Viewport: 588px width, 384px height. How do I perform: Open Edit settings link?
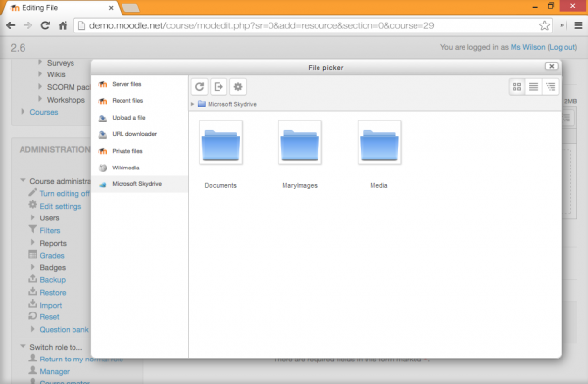[x=61, y=206]
